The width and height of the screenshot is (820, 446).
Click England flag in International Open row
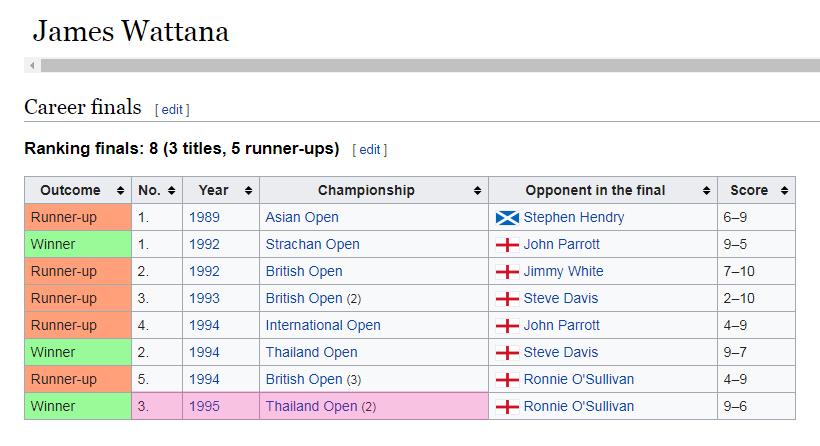tap(507, 325)
